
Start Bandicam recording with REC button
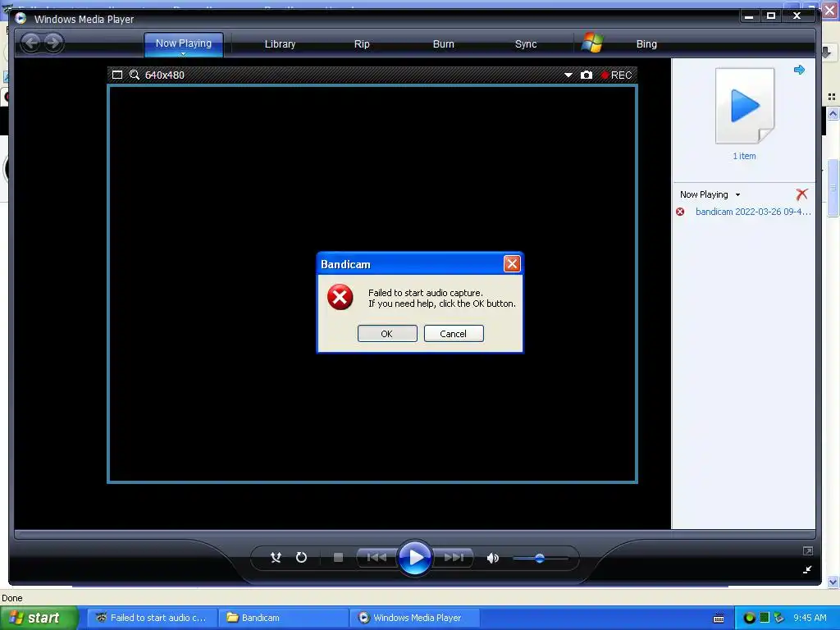pyautogui.click(x=616, y=75)
